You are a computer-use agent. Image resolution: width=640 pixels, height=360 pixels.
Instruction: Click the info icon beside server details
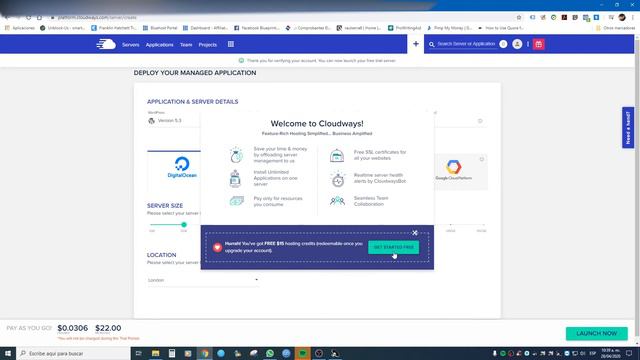(x=480, y=121)
